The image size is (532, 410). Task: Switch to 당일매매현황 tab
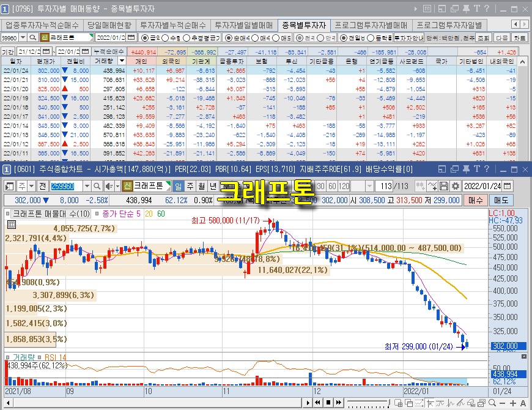click(109, 25)
